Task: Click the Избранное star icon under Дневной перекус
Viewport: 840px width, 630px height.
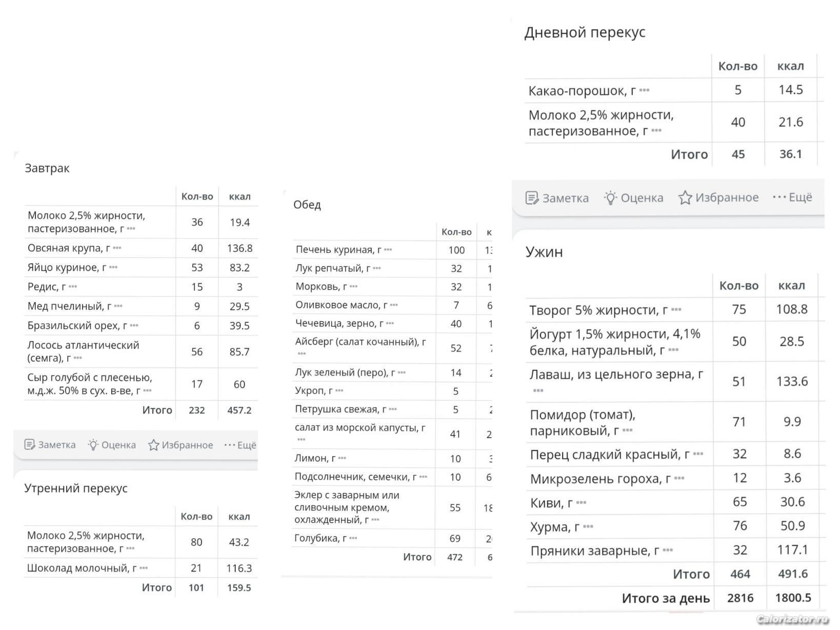Action: 685,198
